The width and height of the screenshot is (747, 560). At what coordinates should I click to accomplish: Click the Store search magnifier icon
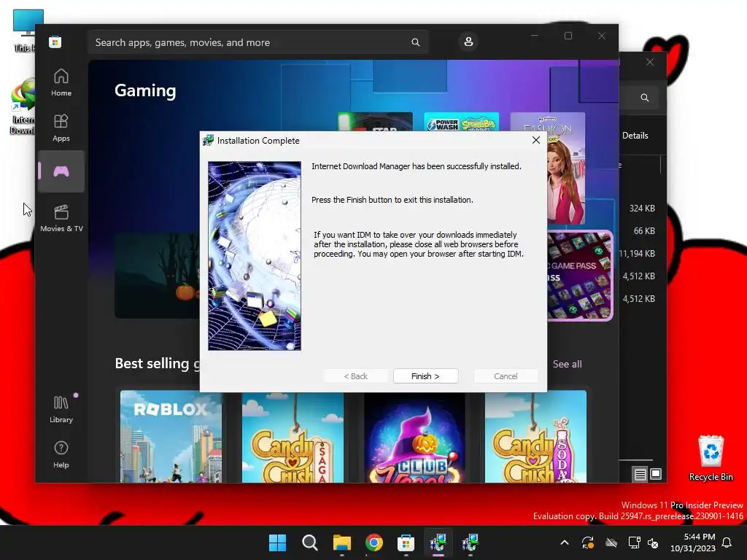point(415,42)
